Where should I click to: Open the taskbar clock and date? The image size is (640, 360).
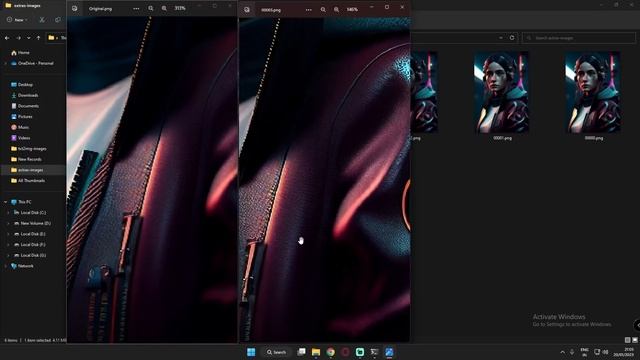click(625, 352)
